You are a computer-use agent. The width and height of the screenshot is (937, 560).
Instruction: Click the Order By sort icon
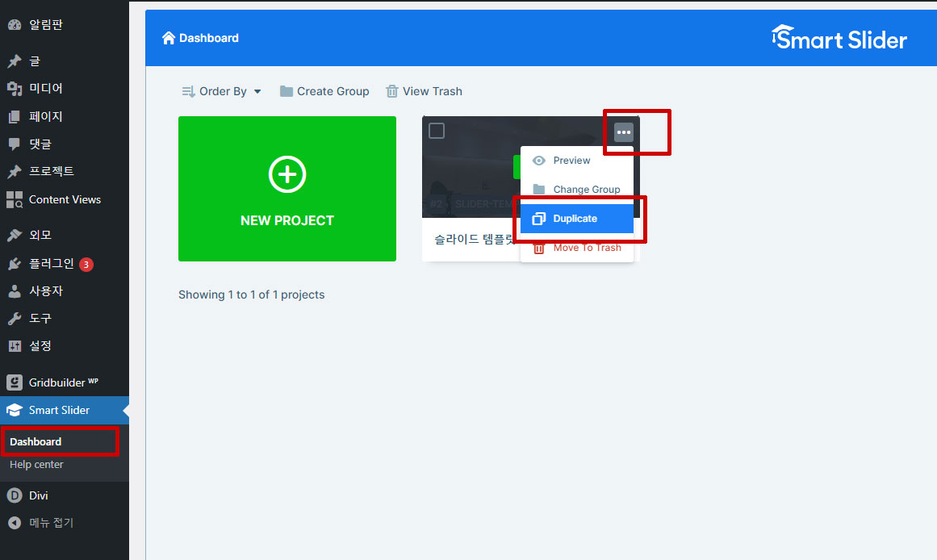click(188, 91)
